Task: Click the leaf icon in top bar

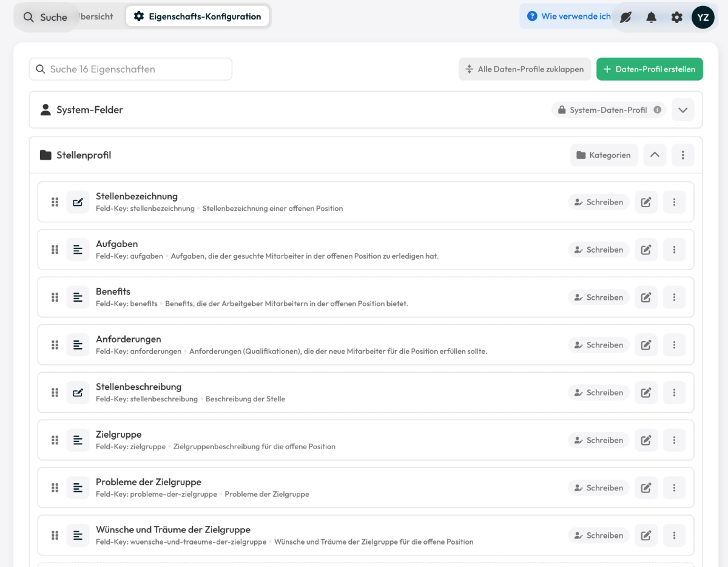Action: 625,17
